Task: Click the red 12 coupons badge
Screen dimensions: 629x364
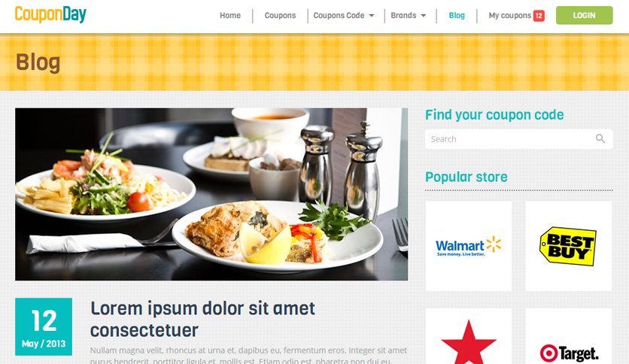Action: 539,16
